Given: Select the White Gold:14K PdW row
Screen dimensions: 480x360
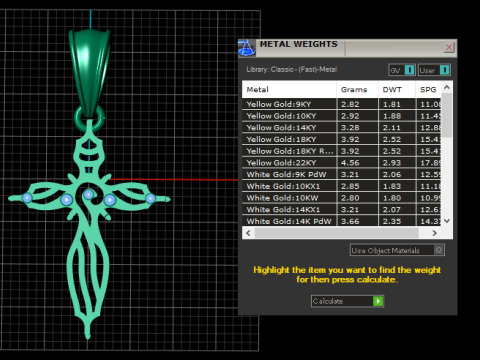Looking at the screenshot, I should tap(342, 221).
